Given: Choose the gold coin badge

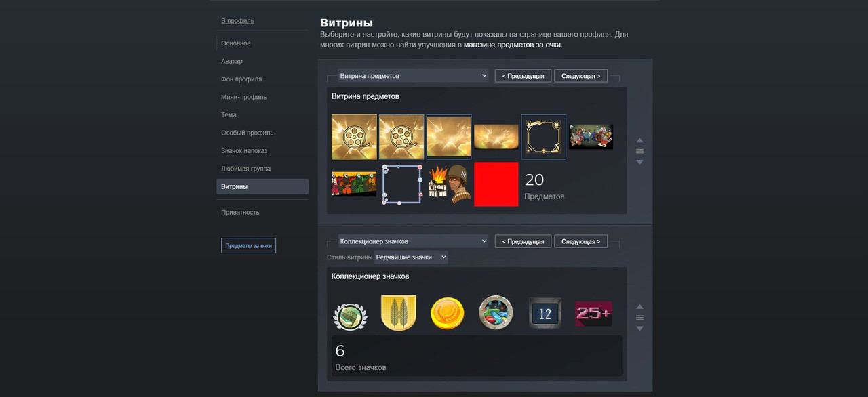Looking at the screenshot, I should click(448, 314).
